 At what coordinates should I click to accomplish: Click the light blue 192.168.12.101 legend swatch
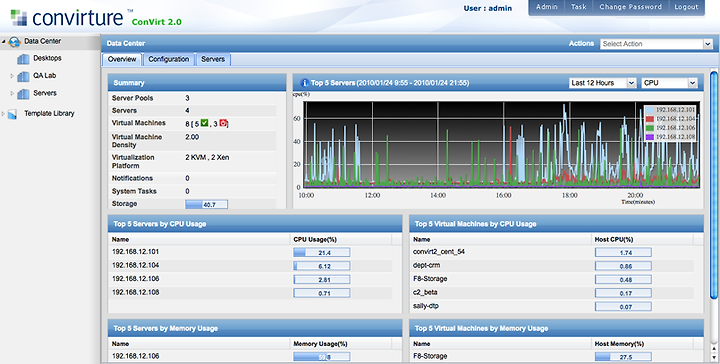coord(650,110)
